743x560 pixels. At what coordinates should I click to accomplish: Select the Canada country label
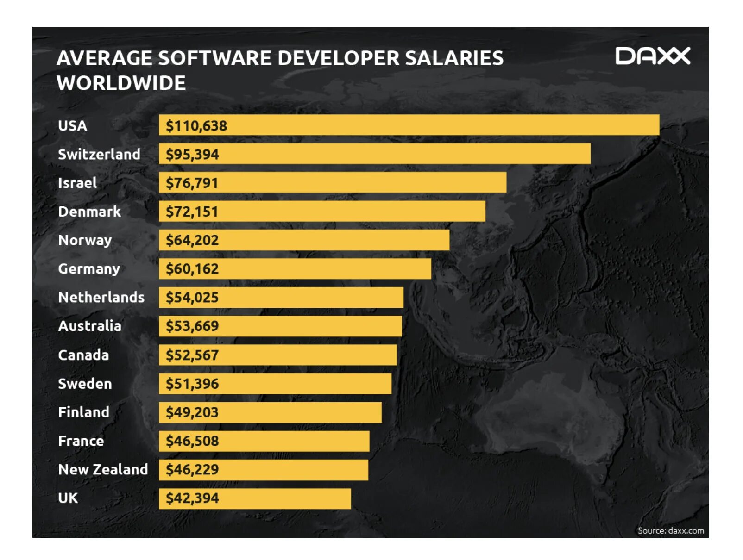pos(83,355)
